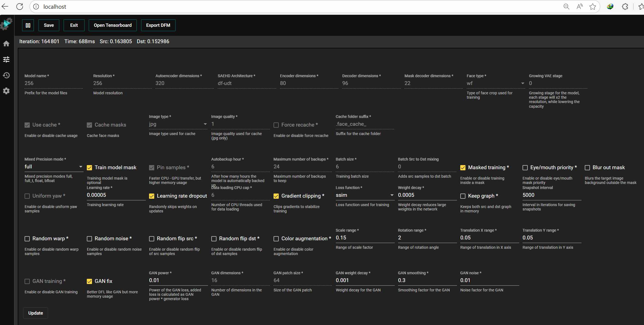Expand the Loss function ssim dropdown
This screenshot has height=325, width=644.
coord(364,195)
